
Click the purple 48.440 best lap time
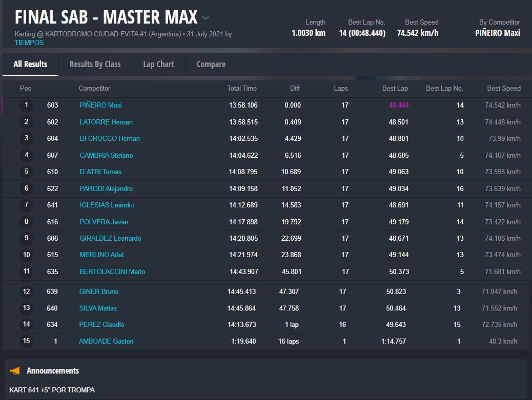(x=398, y=105)
